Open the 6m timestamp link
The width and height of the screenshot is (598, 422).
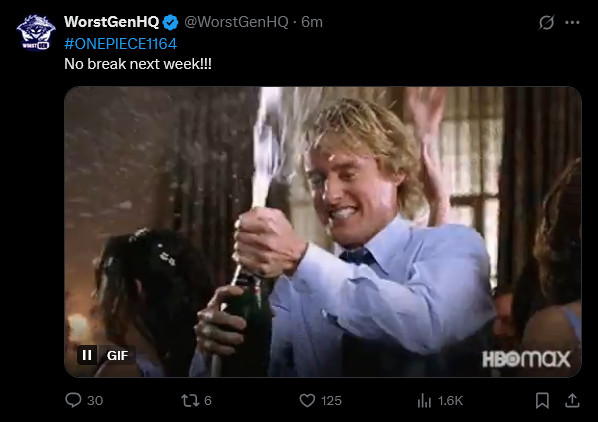coord(312,22)
